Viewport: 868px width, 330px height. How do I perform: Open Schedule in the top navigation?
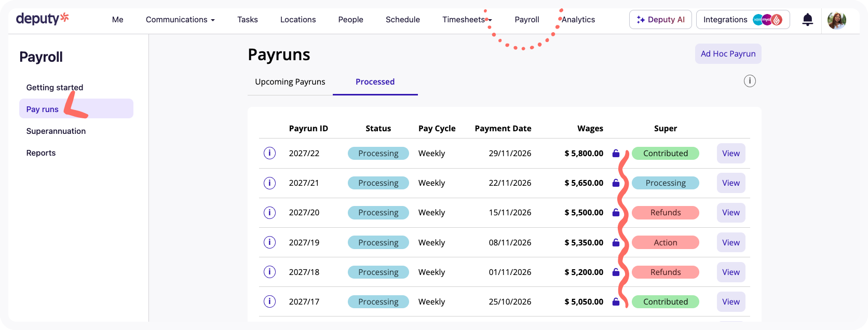pos(403,20)
